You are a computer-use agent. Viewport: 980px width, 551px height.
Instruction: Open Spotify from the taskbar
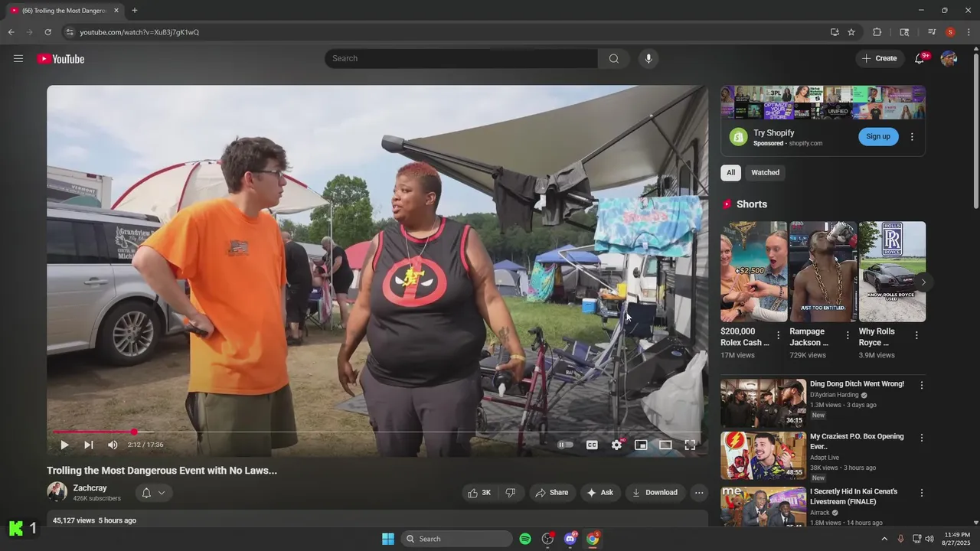525,539
